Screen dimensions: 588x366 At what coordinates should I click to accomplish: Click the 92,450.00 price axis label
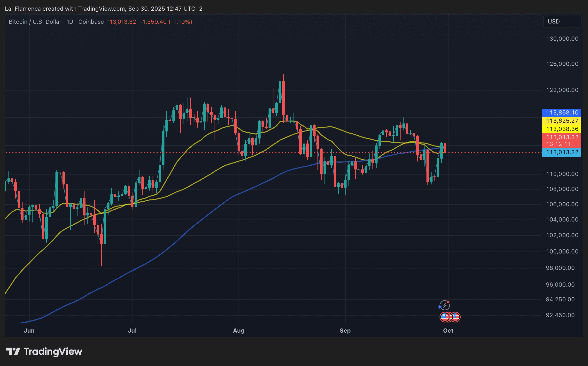560,315
